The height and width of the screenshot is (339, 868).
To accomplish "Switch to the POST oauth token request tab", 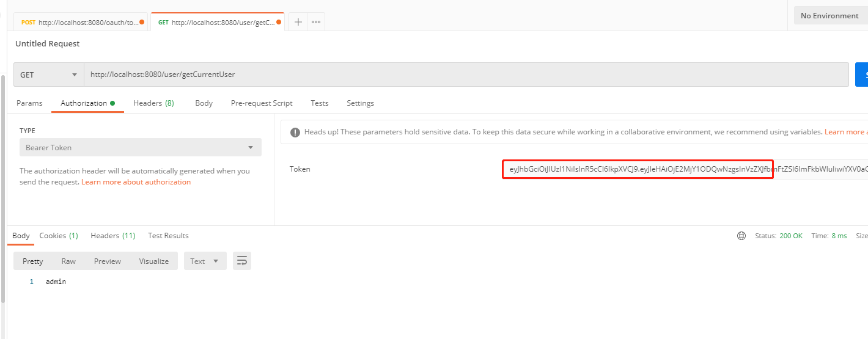I will click(x=81, y=22).
